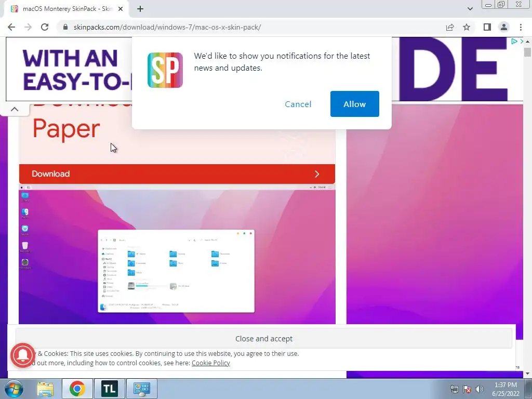The width and height of the screenshot is (532, 399).
Task: Click the browser forward arrow
Action: 28,27
